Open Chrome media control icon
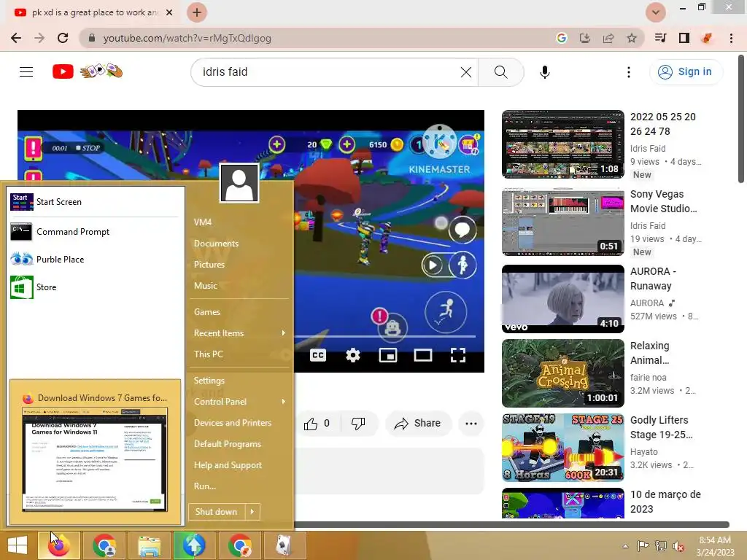747x560 pixels. pos(661,38)
